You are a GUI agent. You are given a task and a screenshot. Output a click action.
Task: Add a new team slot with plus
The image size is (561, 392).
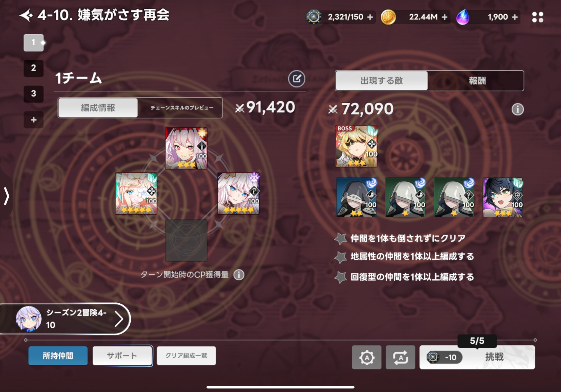point(34,120)
